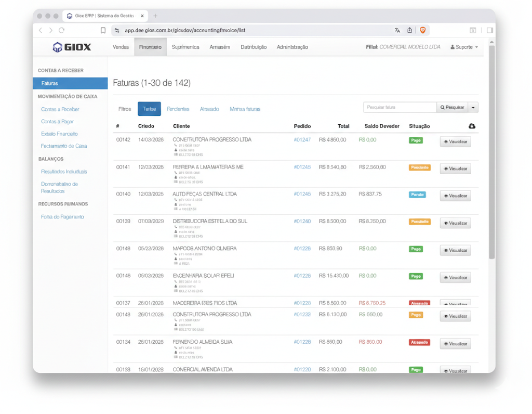Open the Vendas menu

(x=121, y=47)
